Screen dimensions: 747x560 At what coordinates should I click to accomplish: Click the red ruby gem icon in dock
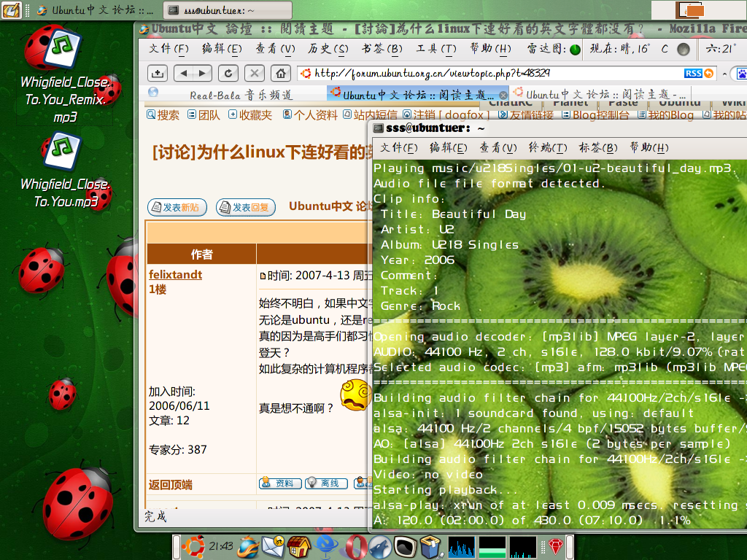coord(555,546)
